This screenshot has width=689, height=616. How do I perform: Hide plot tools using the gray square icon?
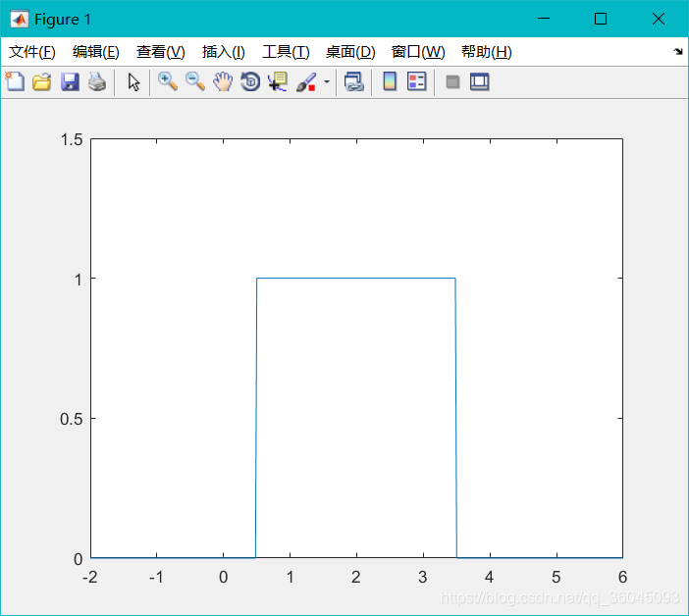point(452,82)
